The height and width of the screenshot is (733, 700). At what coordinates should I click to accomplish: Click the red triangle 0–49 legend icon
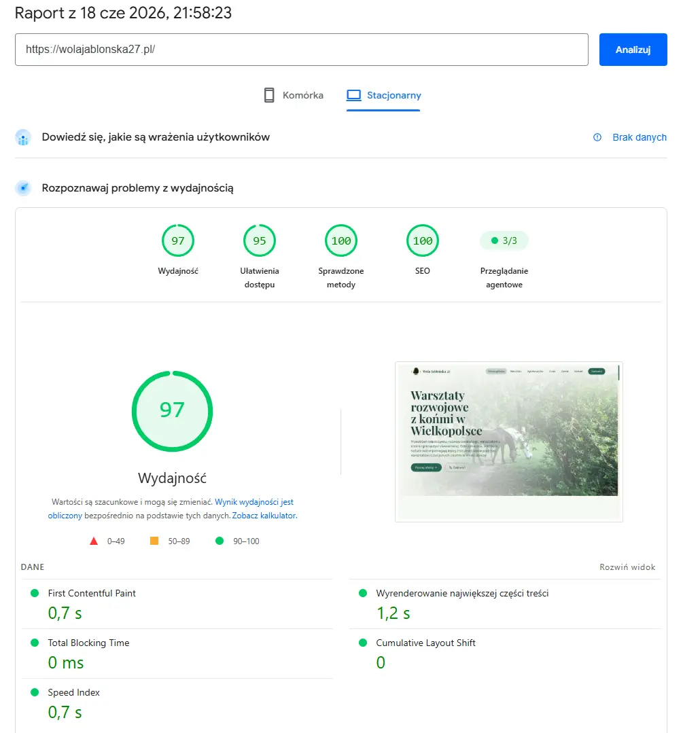click(94, 541)
